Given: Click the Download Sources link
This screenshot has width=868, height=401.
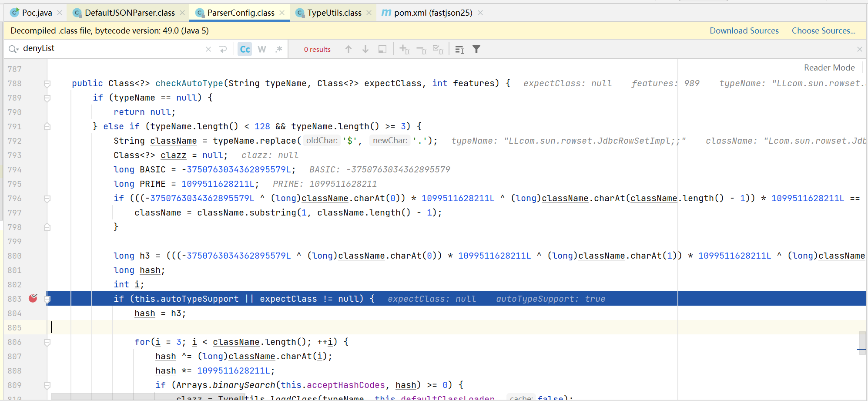Looking at the screenshot, I should (x=744, y=30).
